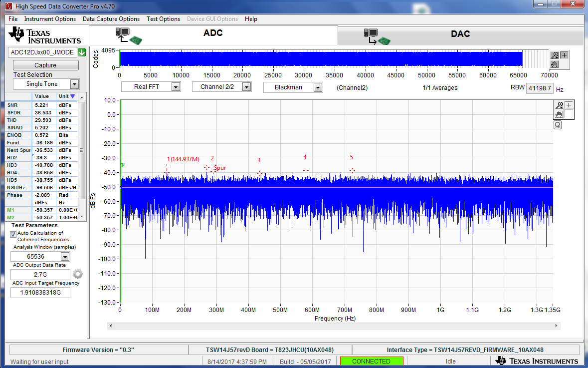Image resolution: width=588 pixels, height=368 pixels.
Task: Click the up arrow of the measurements table scrollbar
Action: coord(82,97)
